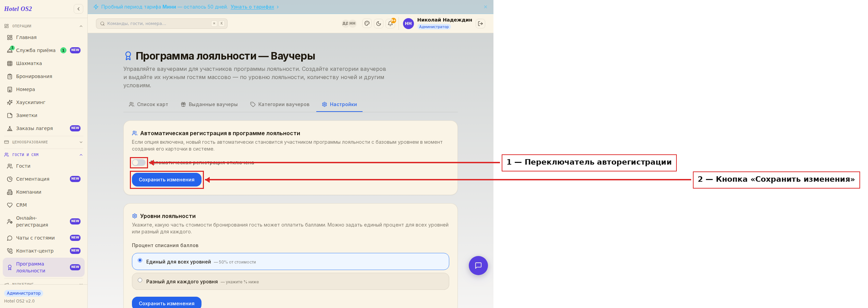Switch to Выданные ваучеры tab
868x308 pixels.
pos(209,104)
